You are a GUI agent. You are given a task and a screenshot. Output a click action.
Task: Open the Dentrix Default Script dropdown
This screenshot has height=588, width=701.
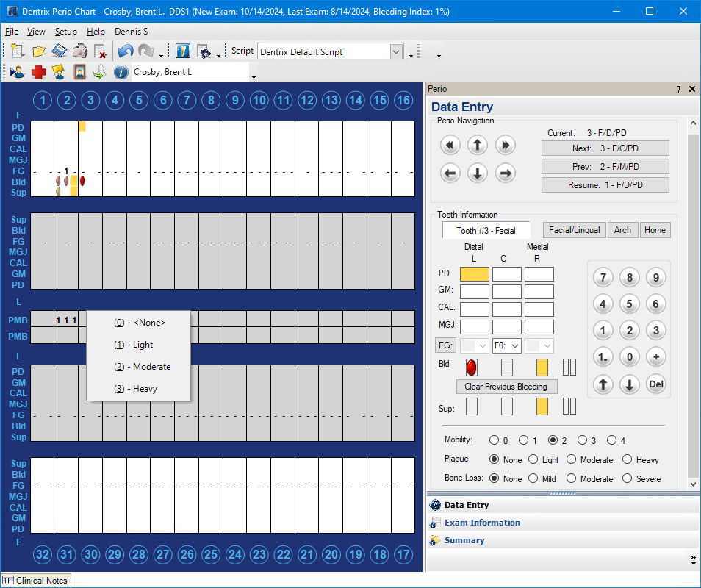point(397,51)
